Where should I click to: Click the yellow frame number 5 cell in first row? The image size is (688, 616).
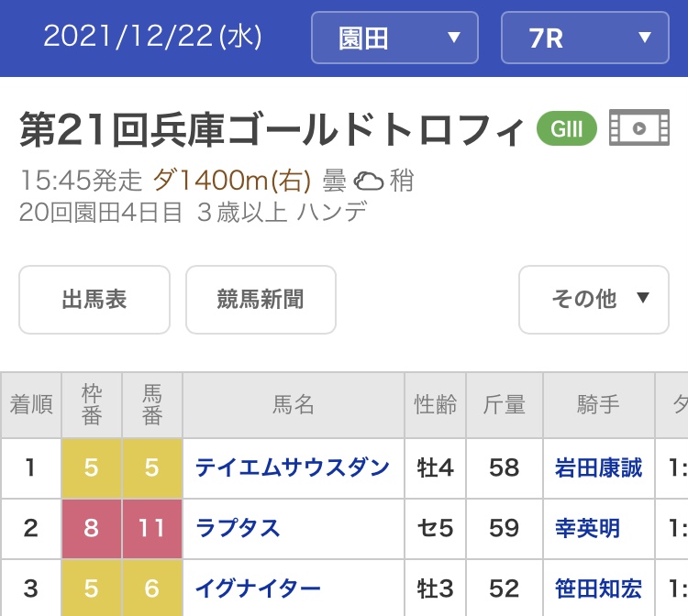click(91, 467)
